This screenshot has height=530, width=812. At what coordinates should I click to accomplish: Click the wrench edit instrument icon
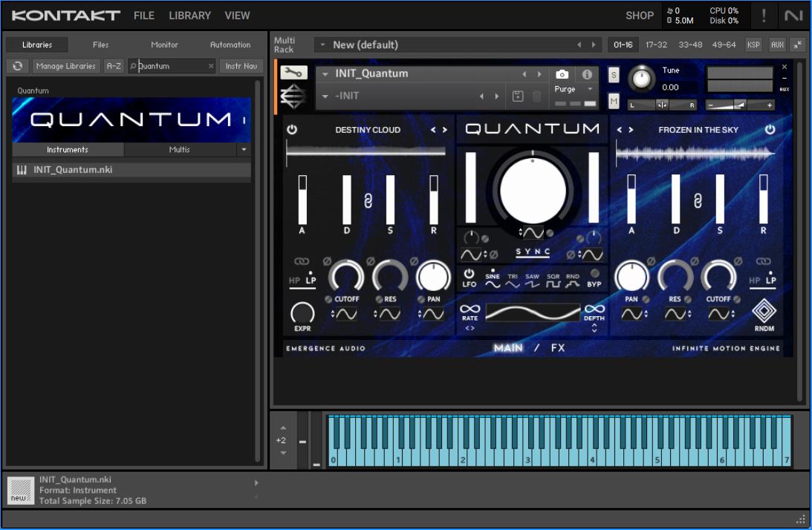[293, 73]
